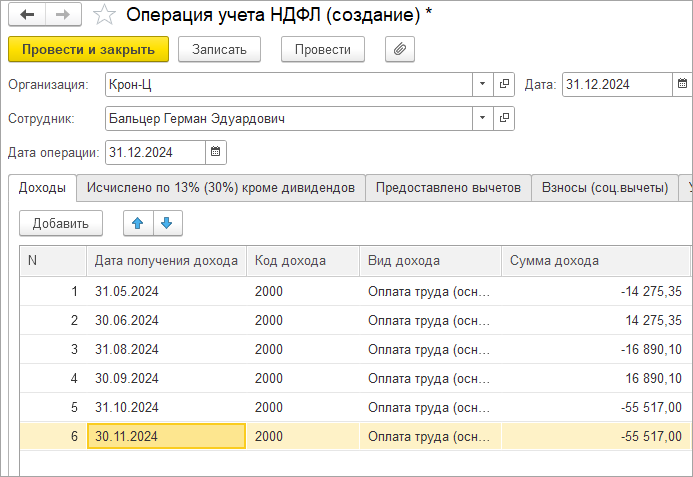Edit the Дата field 31.12.2024
The width and height of the screenshot is (693, 477).
click(x=617, y=84)
